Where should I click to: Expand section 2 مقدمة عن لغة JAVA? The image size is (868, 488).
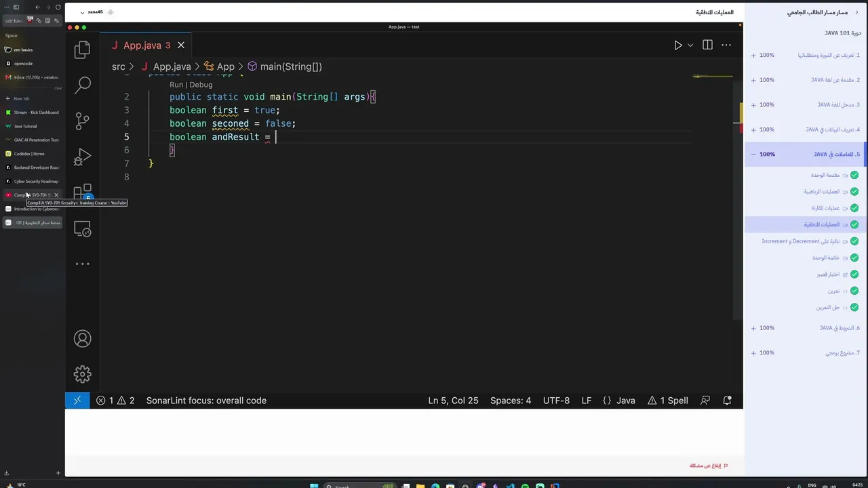coord(753,80)
